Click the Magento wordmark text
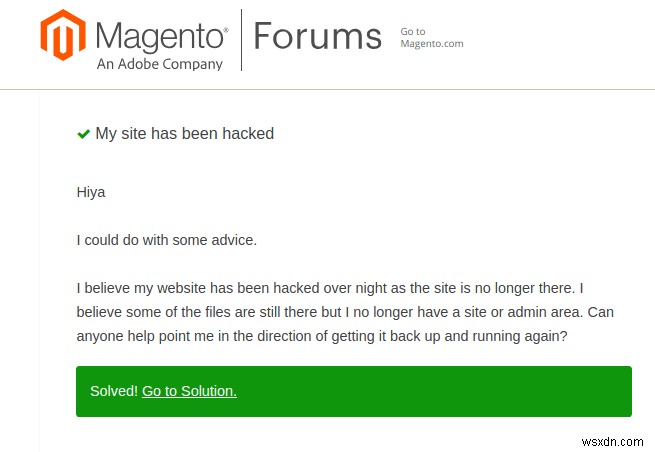This screenshot has width=655, height=452. click(x=160, y=37)
